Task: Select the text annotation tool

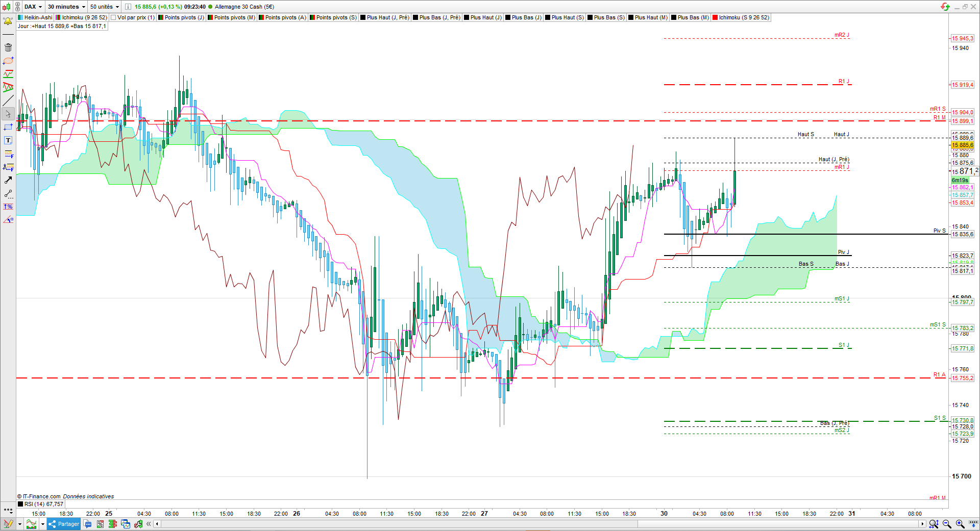Action: click(x=8, y=140)
